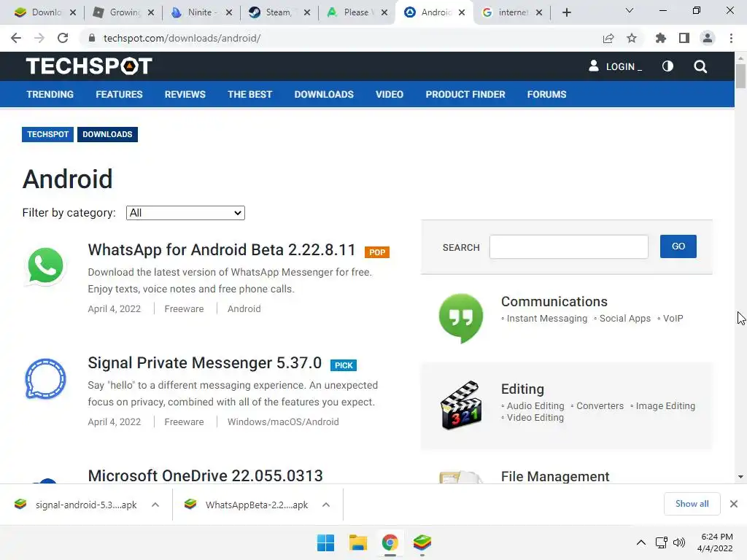Open Chrome side panel icon
The width and height of the screenshot is (747, 560).
(684, 38)
